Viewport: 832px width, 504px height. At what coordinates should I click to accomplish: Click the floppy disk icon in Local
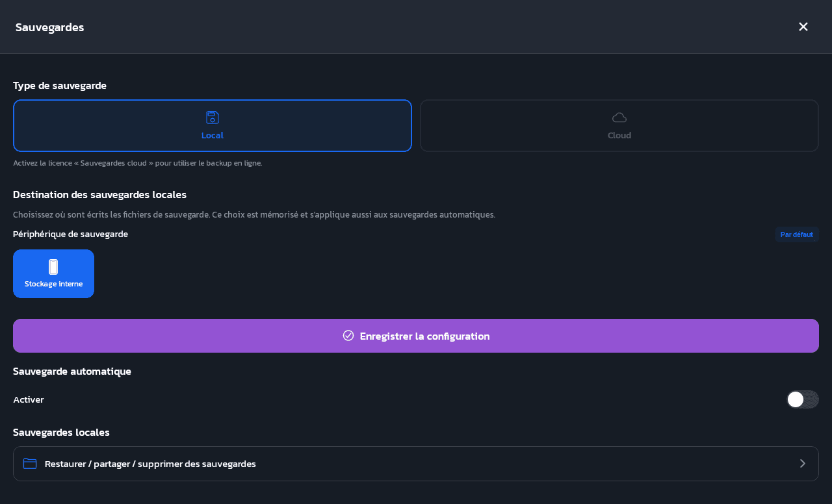[213, 118]
